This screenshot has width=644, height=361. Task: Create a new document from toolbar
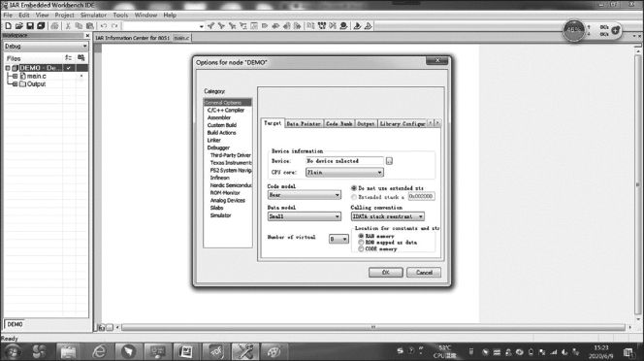pyautogui.click(x=8, y=26)
